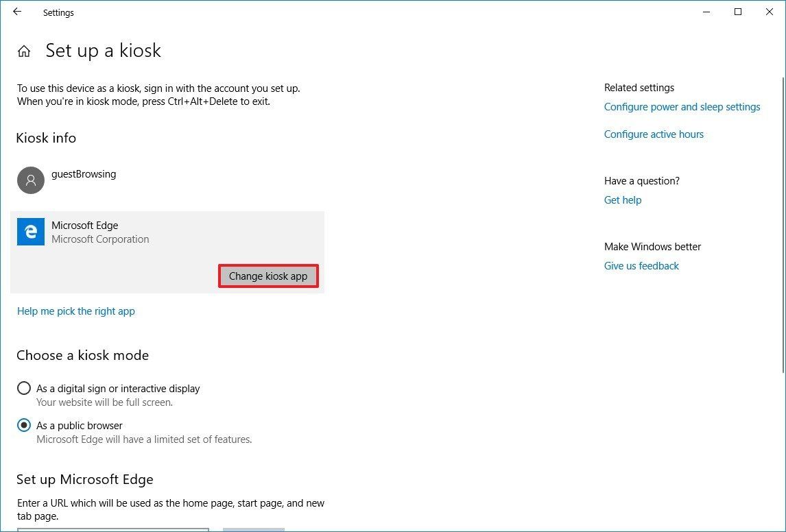Click the guestBrowsing account avatar icon

tap(30, 180)
